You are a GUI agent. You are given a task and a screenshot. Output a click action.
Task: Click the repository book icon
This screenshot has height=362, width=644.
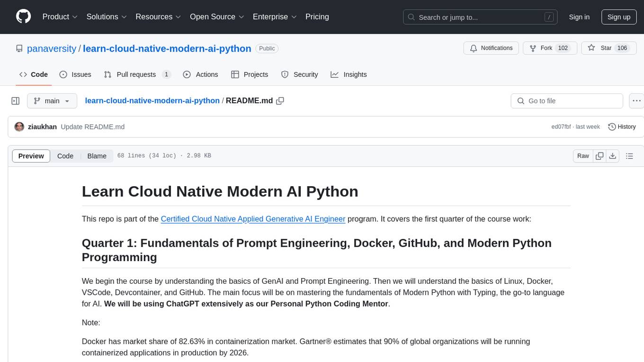point(19,48)
